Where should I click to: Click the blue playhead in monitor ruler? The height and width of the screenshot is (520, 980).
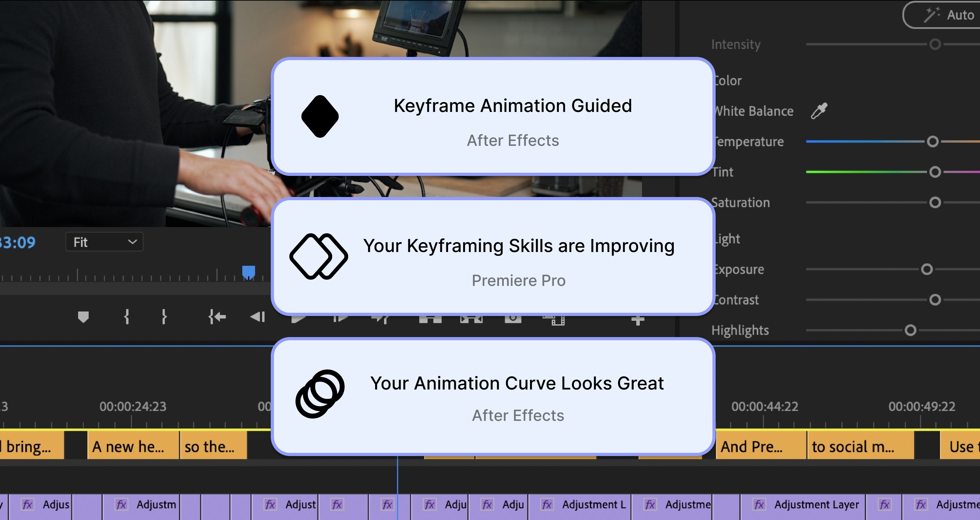coord(248,272)
